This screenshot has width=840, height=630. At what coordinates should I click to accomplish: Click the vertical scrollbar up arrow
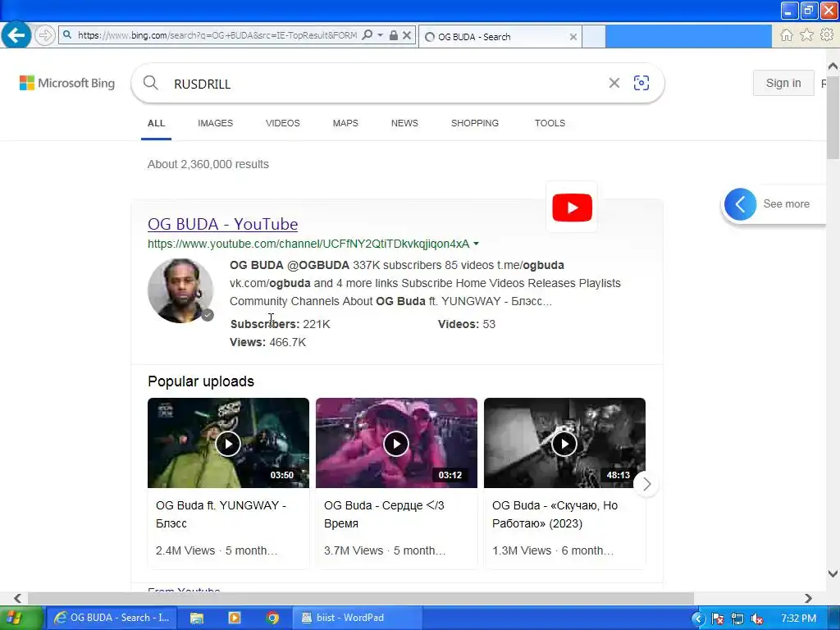coord(833,66)
